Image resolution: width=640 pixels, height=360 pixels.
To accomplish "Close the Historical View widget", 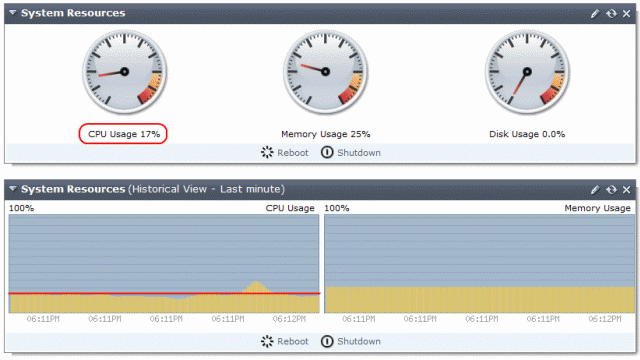I will pos(627,190).
